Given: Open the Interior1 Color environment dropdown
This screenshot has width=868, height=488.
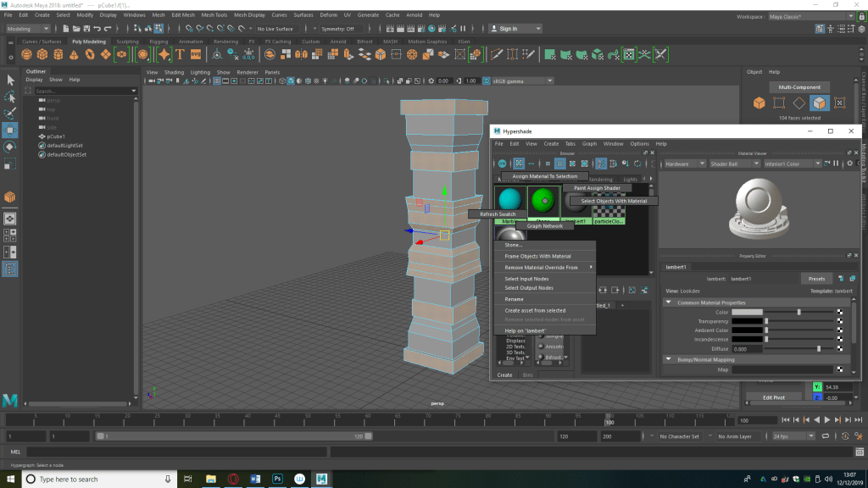Looking at the screenshot, I should tap(792, 164).
